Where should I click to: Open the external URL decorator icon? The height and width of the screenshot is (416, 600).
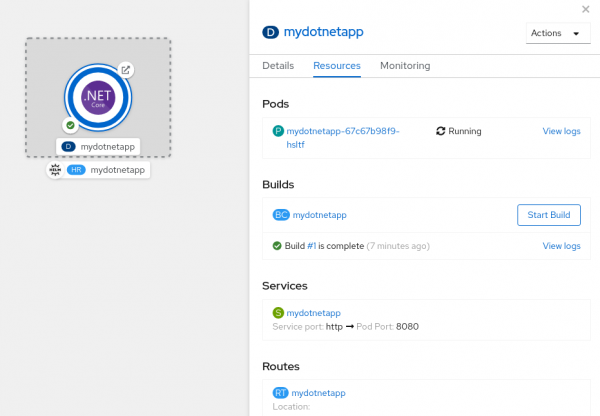pos(125,69)
